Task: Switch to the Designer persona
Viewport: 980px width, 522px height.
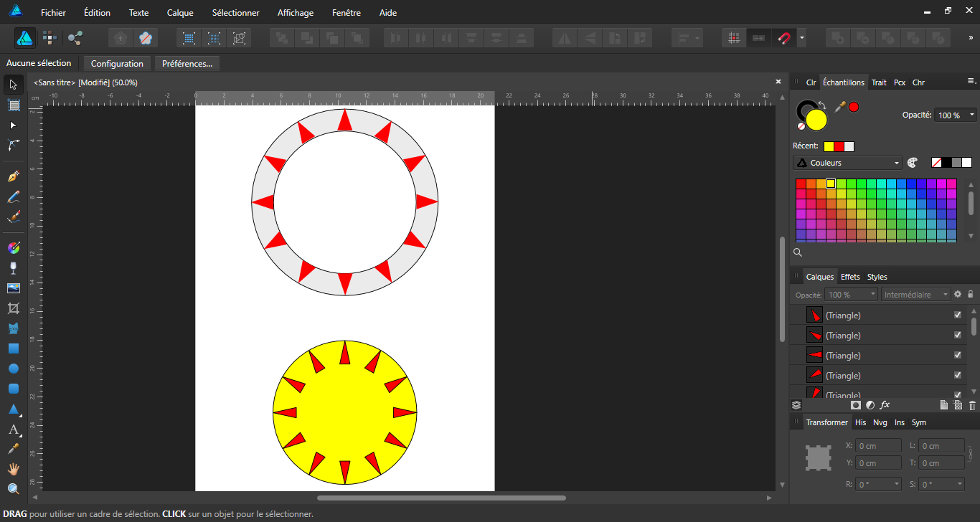Action: pos(25,38)
